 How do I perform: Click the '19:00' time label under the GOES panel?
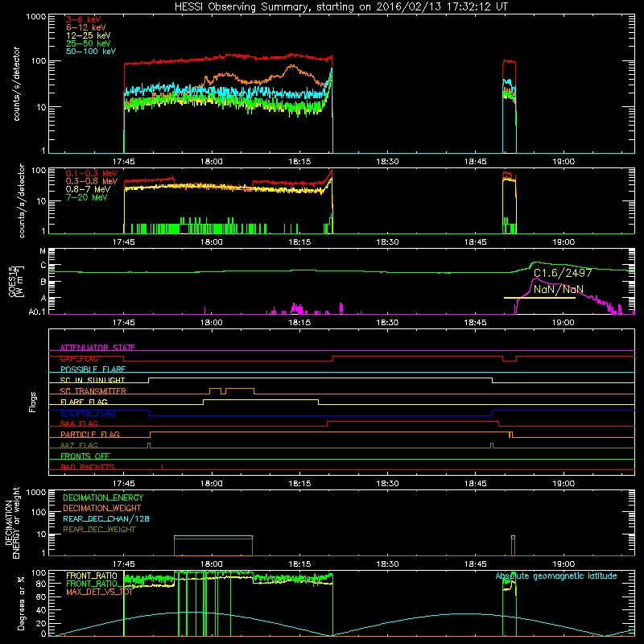coord(563,323)
